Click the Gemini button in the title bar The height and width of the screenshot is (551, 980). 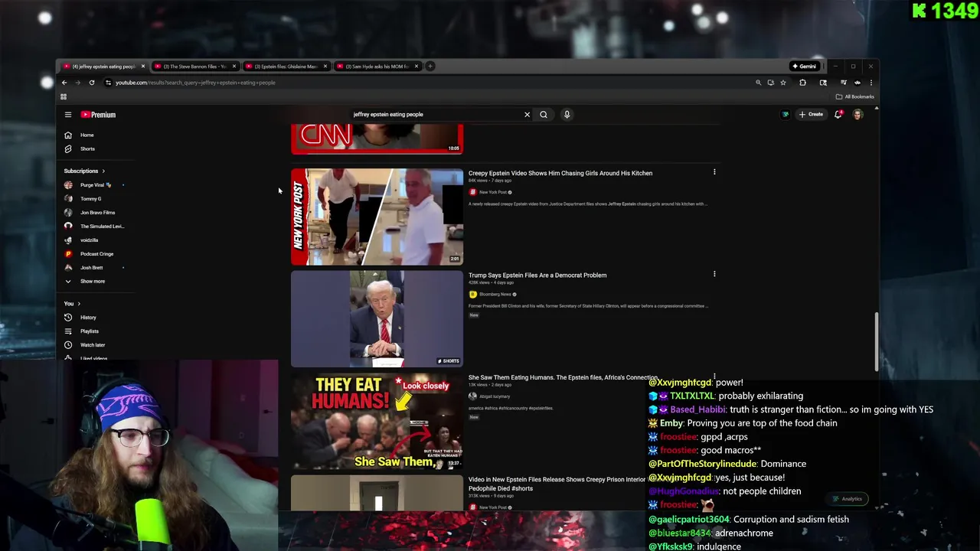tap(804, 67)
